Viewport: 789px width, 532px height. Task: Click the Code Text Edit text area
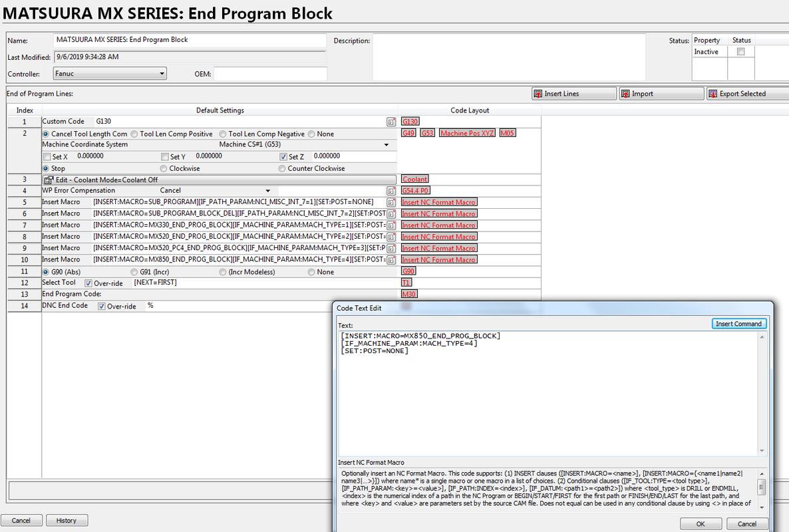[x=548, y=393]
